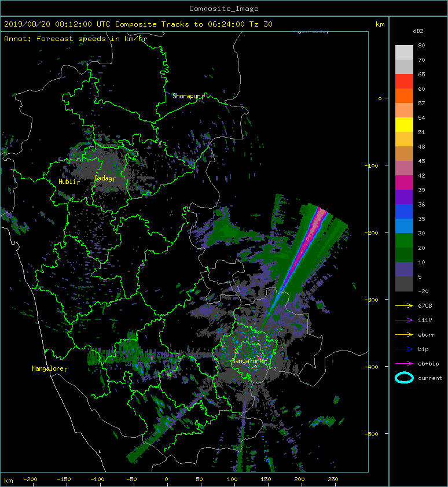Click the 'current' legend label

(x=430, y=378)
